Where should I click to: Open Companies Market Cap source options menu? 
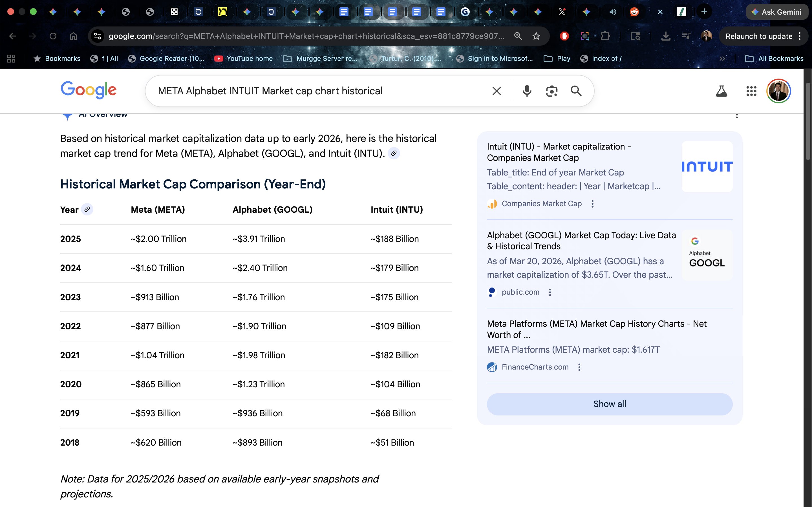tap(593, 204)
